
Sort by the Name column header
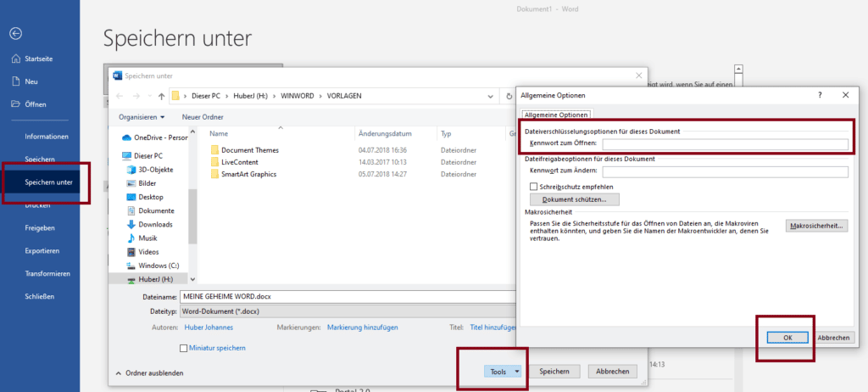click(x=220, y=134)
